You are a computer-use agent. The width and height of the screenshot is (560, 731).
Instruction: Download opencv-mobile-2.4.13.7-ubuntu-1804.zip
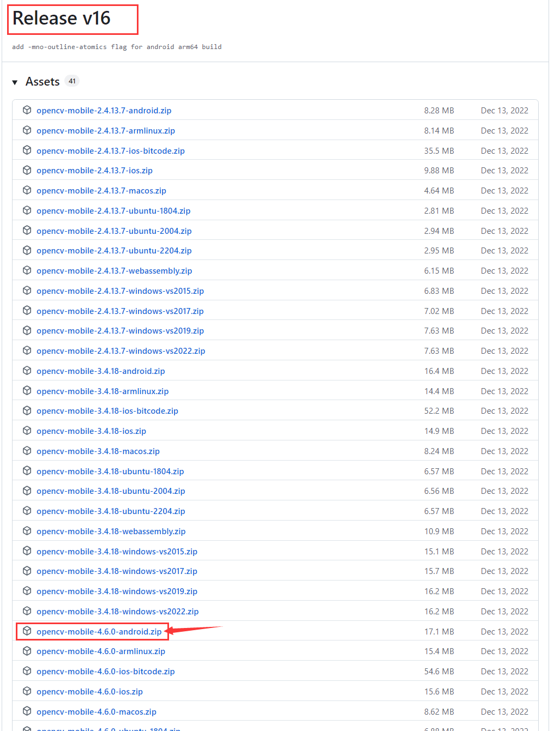pyautogui.click(x=113, y=211)
